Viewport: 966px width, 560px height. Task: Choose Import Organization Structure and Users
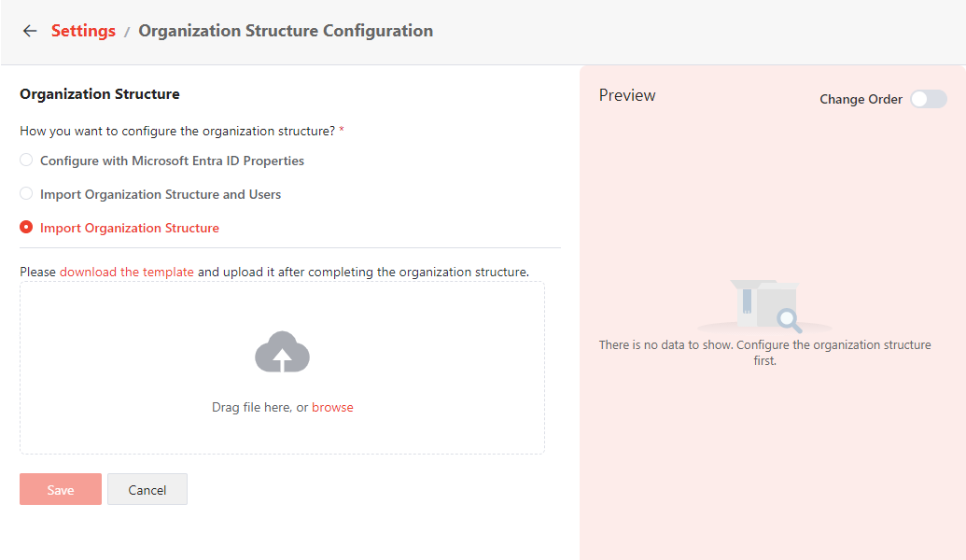click(x=25, y=193)
